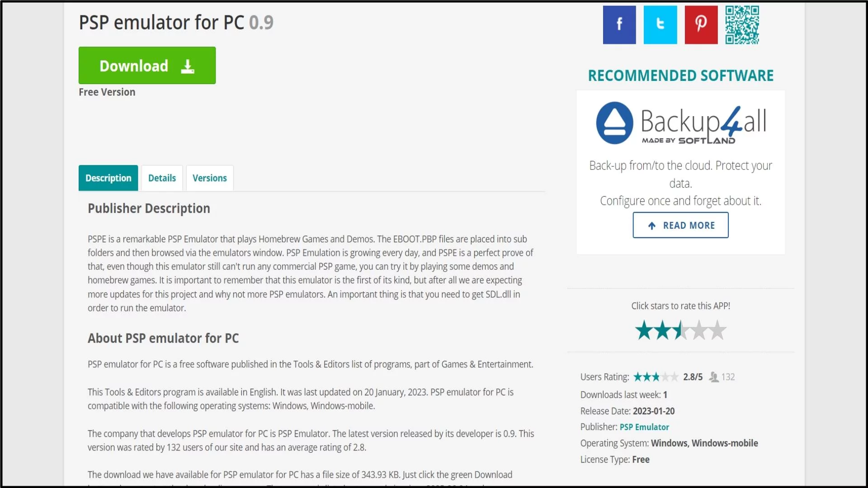
Task: Click the READ MORE button
Action: (680, 225)
